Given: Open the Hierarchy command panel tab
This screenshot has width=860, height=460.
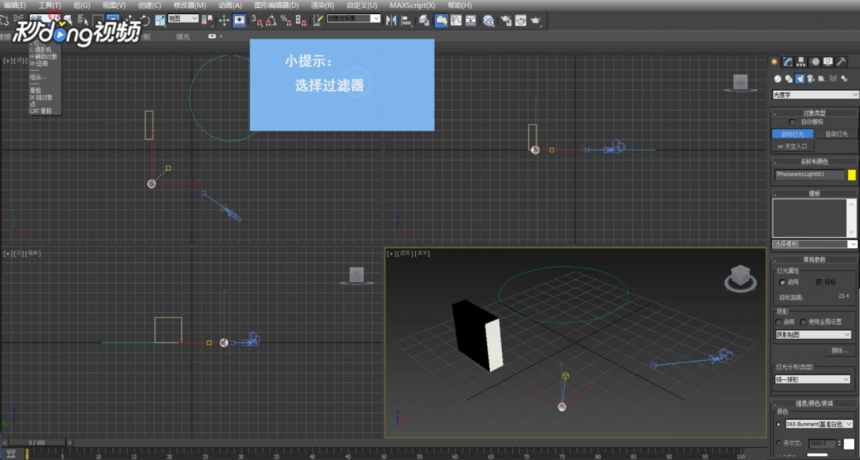Looking at the screenshot, I should (801, 62).
